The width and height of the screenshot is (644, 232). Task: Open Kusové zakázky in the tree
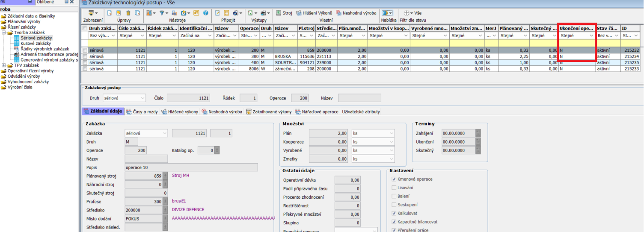[36, 43]
